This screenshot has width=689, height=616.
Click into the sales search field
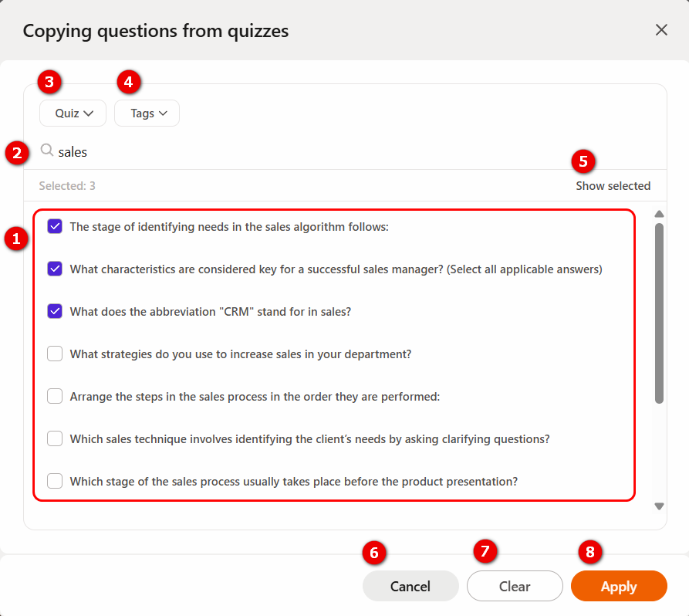click(x=309, y=152)
